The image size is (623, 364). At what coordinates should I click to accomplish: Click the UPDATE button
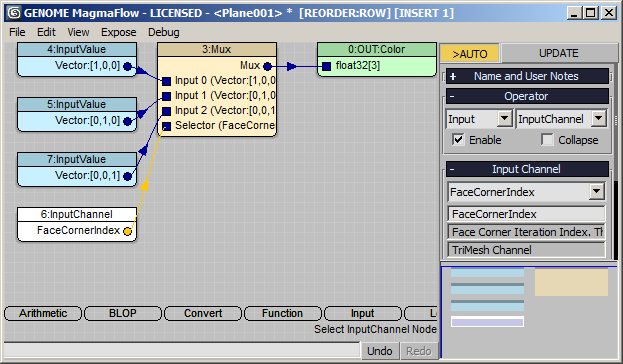coord(558,53)
